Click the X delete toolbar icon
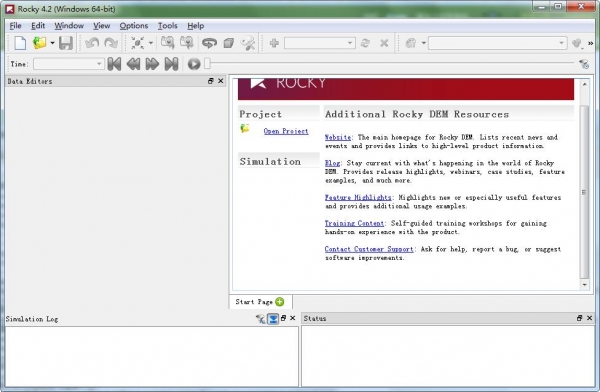 pos(384,43)
